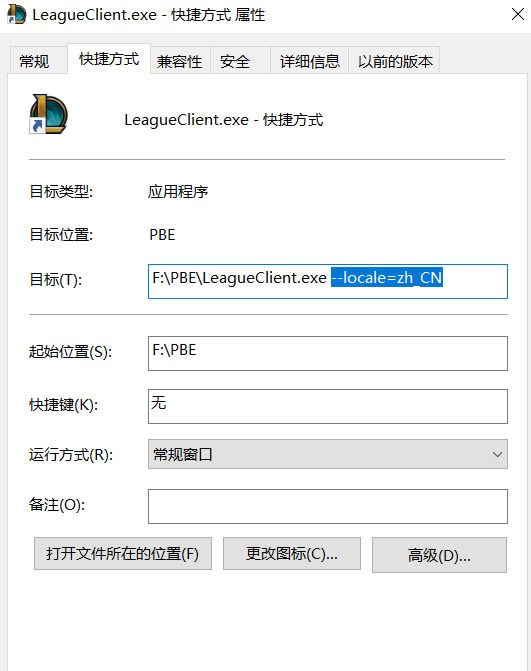Switch to the 常规 tab
The width and height of the screenshot is (531, 671).
[38, 61]
